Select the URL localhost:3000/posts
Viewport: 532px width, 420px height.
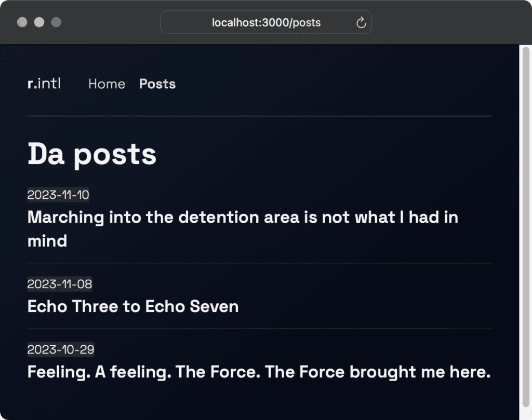coord(265,22)
